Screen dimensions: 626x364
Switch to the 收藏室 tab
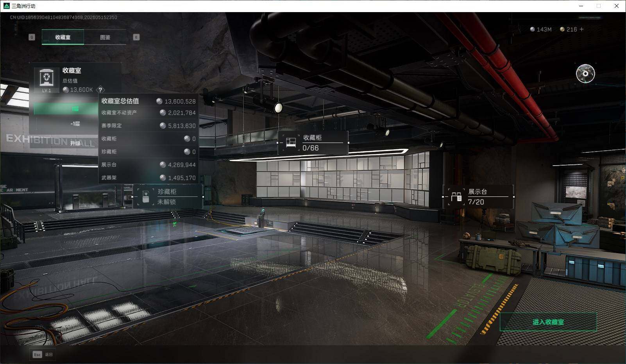pyautogui.click(x=63, y=37)
